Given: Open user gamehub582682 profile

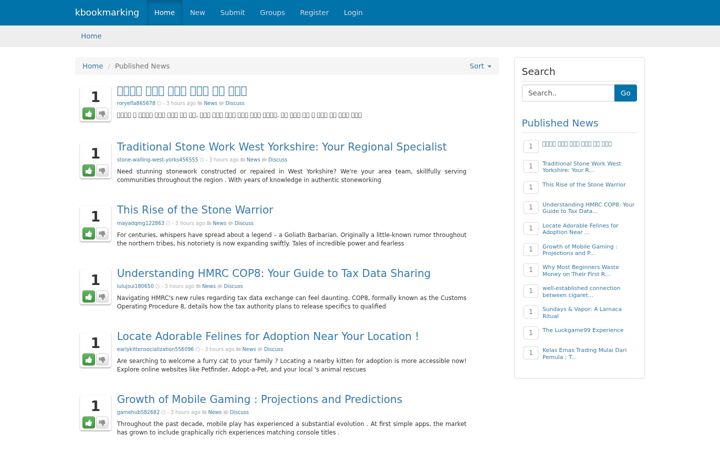Looking at the screenshot, I should pos(138,412).
